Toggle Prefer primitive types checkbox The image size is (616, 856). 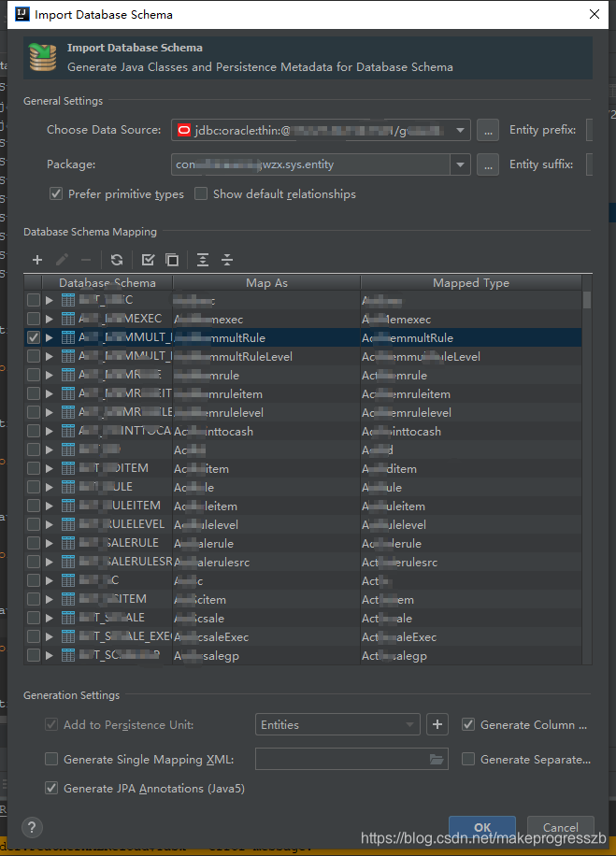coord(56,193)
